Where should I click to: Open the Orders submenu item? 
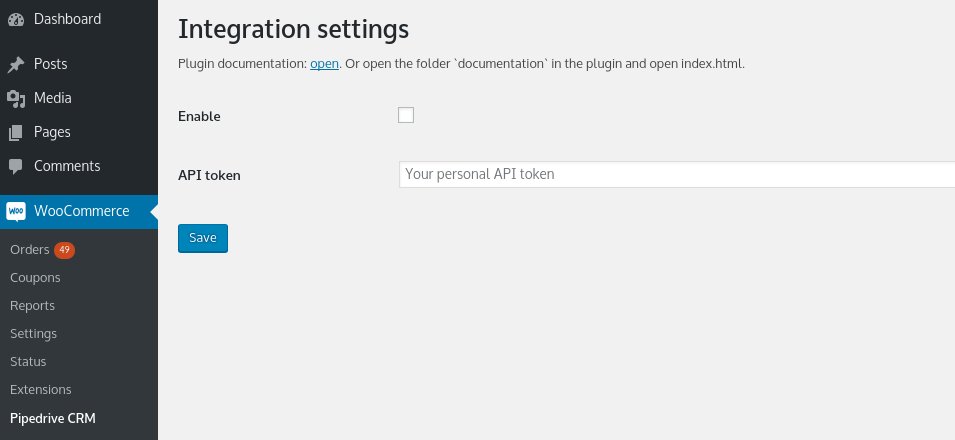click(29, 250)
